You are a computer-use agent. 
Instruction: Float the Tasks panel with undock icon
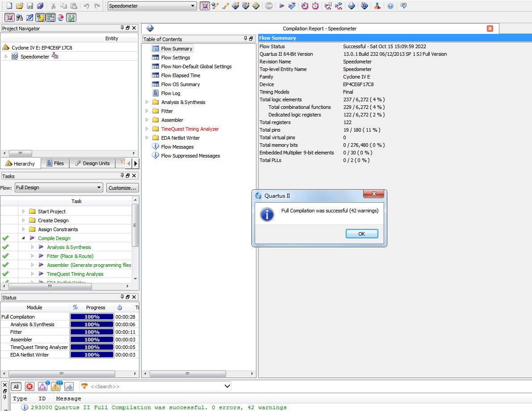coord(128,175)
